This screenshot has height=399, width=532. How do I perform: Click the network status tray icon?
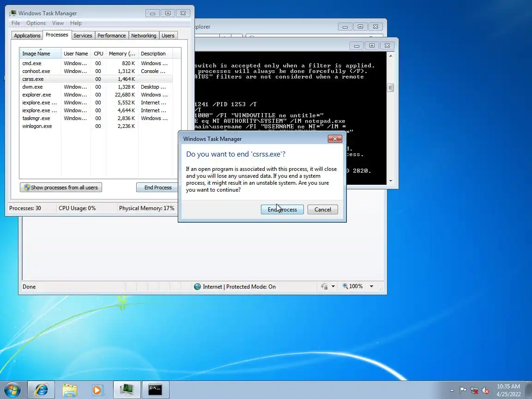click(x=474, y=390)
